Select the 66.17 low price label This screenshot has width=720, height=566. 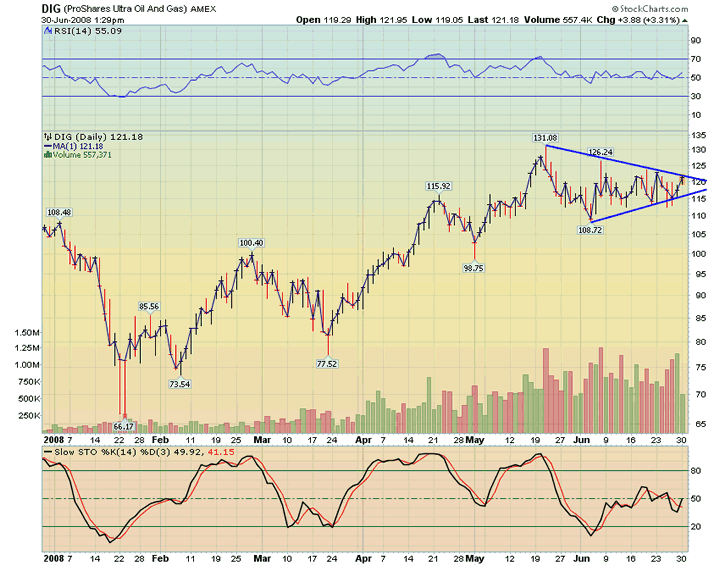pyautogui.click(x=123, y=425)
